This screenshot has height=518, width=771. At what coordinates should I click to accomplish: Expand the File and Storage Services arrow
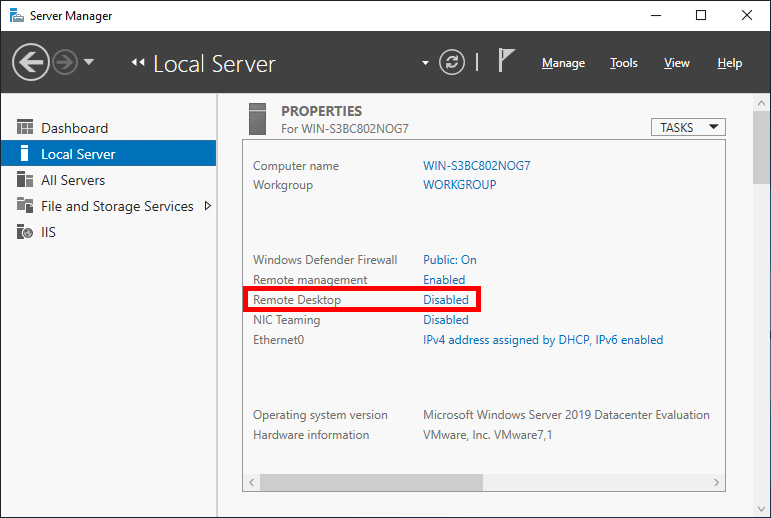(x=207, y=206)
